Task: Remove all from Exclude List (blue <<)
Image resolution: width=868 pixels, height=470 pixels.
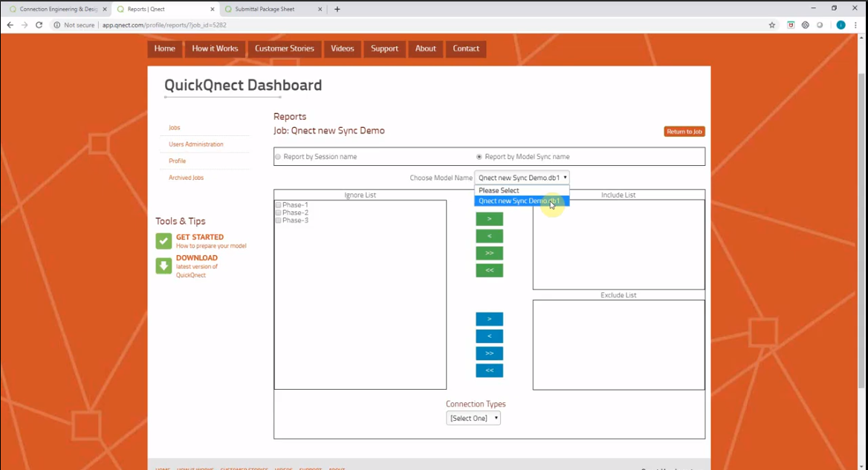Action: pos(489,371)
